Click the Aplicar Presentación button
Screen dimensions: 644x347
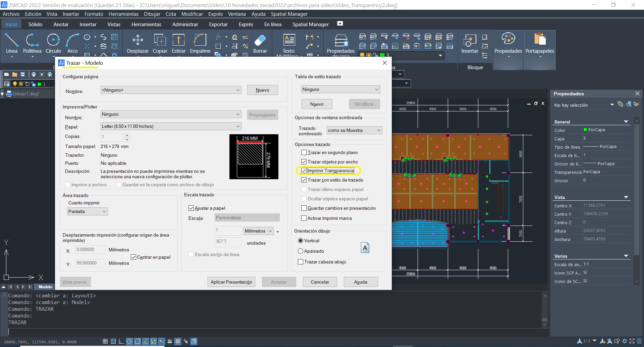[x=231, y=282]
